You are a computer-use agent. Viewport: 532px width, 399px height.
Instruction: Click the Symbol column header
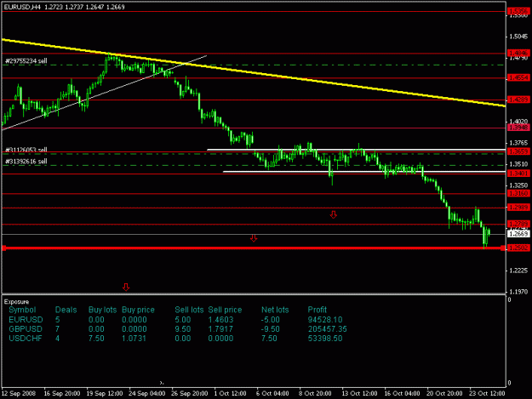22,310
